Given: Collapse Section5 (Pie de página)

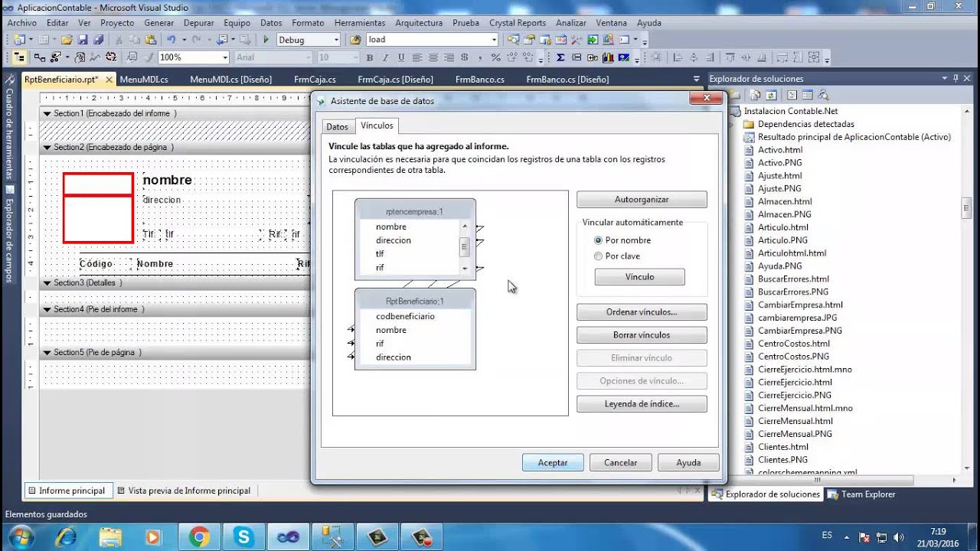Looking at the screenshot, I should (47, 352).
